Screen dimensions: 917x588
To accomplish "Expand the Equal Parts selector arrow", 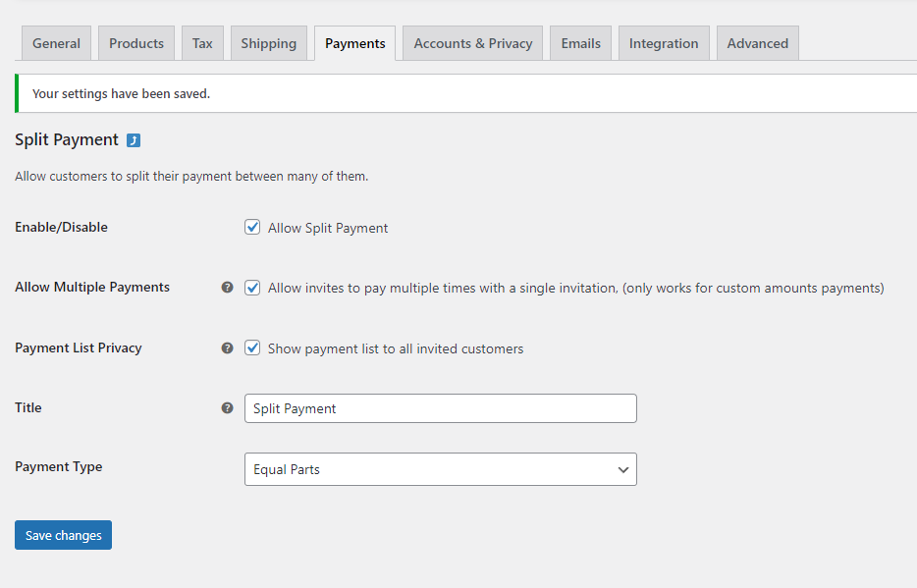I will 622,469.
